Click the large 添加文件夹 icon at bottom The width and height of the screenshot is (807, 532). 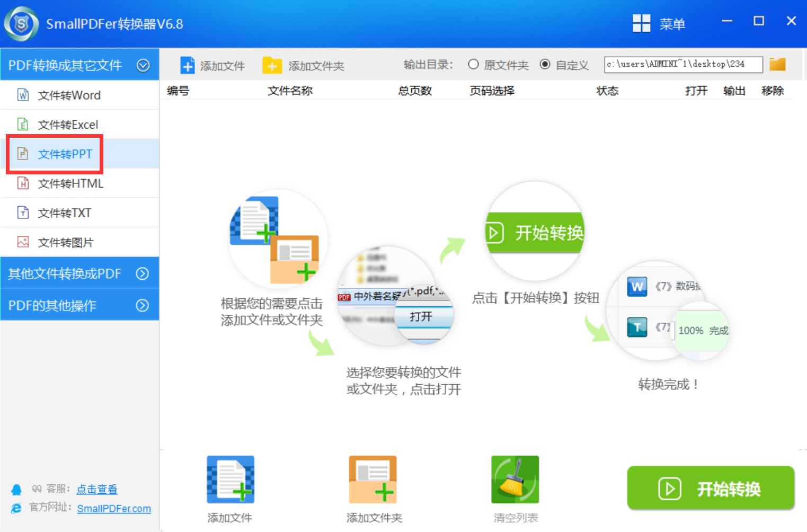[x=373, y=480]
